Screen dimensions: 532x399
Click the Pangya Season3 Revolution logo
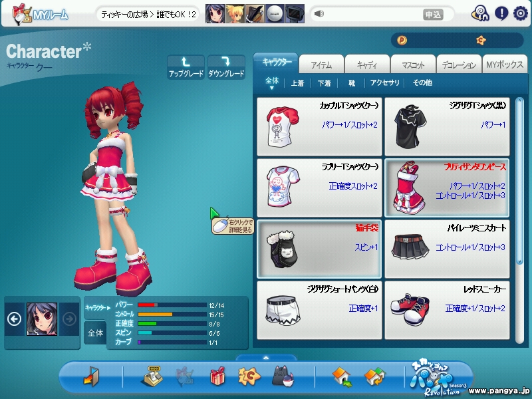tap(439, 378)
